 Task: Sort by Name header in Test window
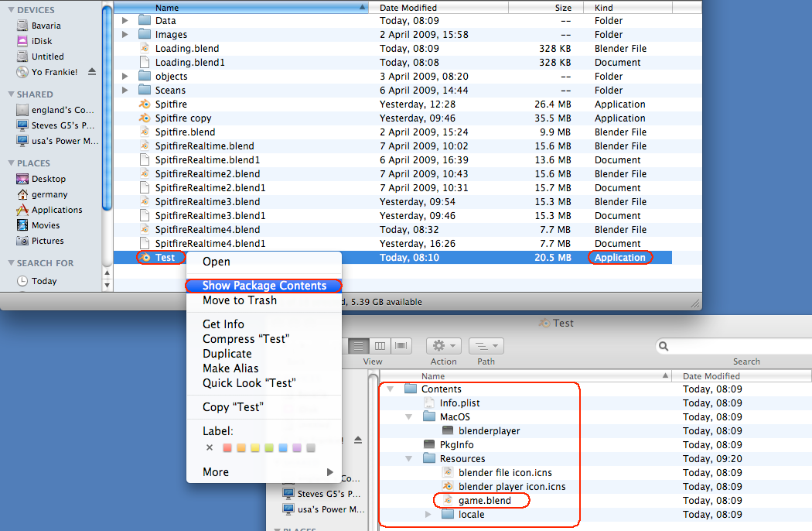(526, 376)
